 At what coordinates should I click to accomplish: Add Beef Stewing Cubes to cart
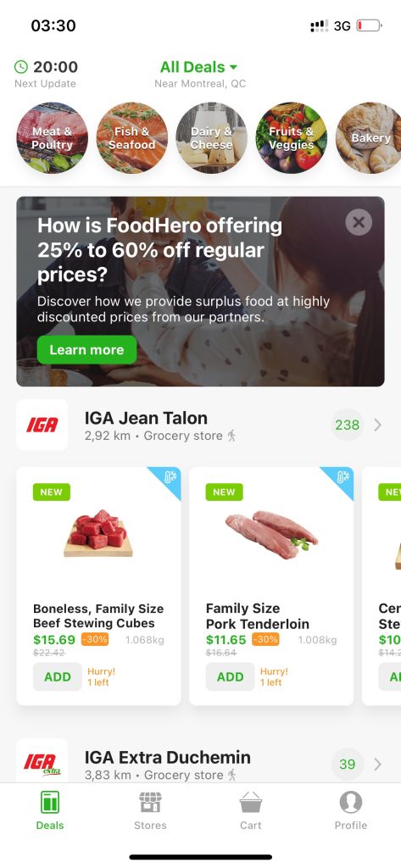point(58,676)
